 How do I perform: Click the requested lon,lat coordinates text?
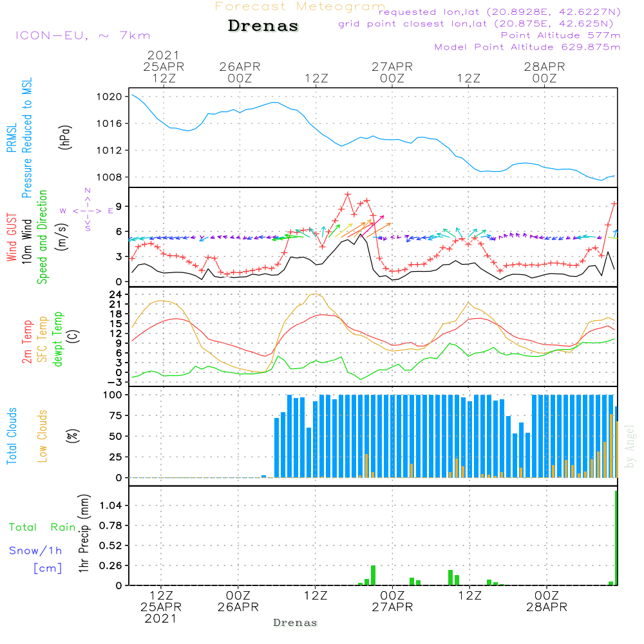[x=499, y=12]
